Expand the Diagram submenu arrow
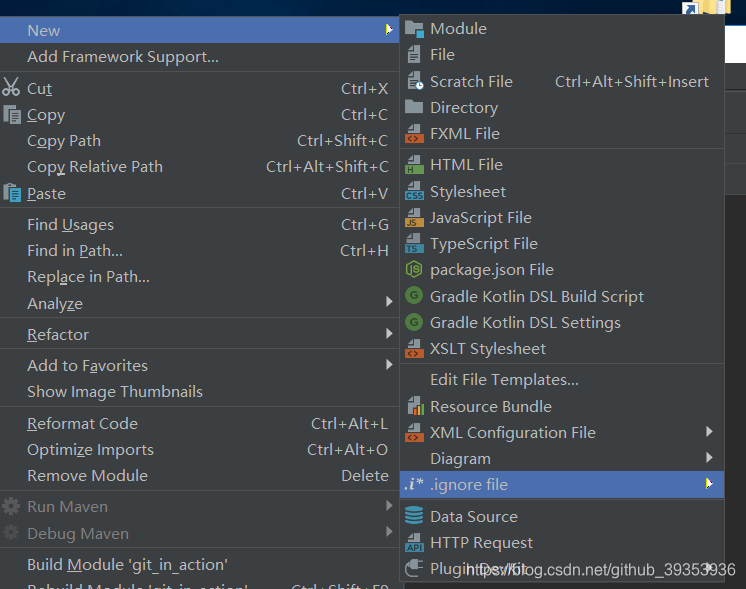The width and height of the screenshot is (746, 589). point(709,458)
